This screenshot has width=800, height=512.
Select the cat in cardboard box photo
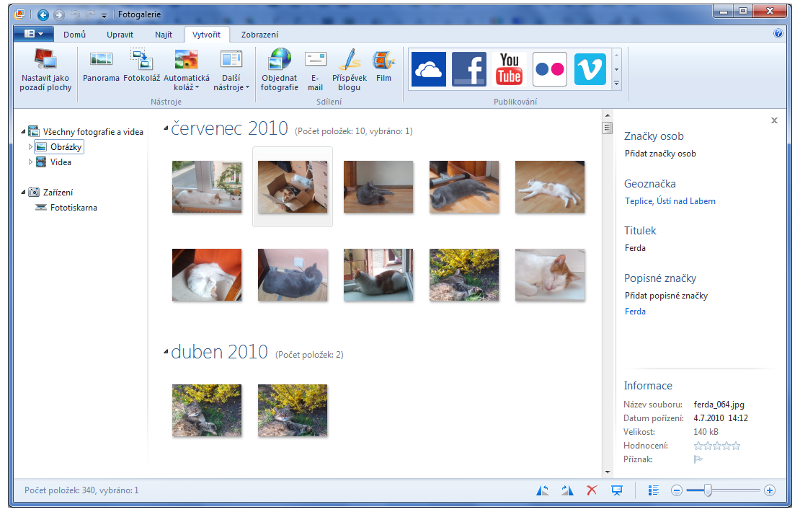pyautogui.click(x=292, y=187)
